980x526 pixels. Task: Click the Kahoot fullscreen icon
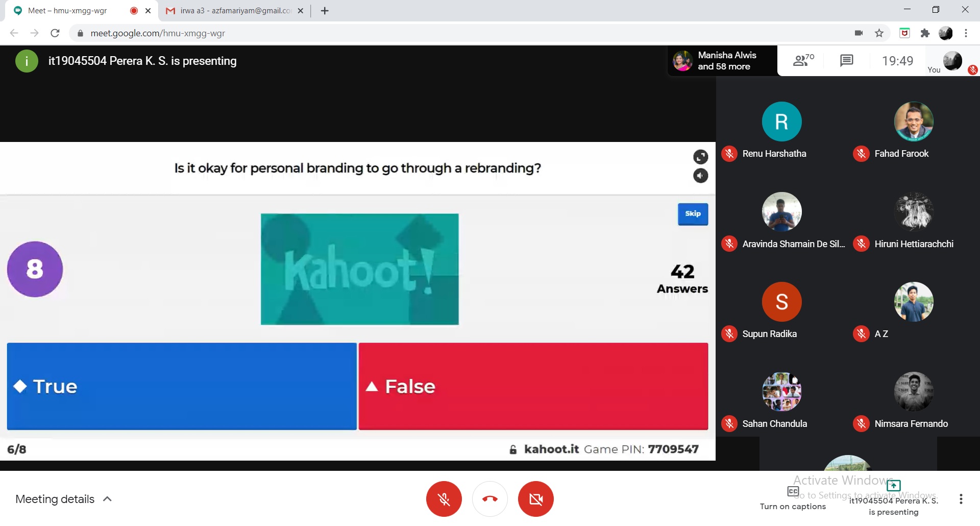pyautogui.click(x=700, y=157)
